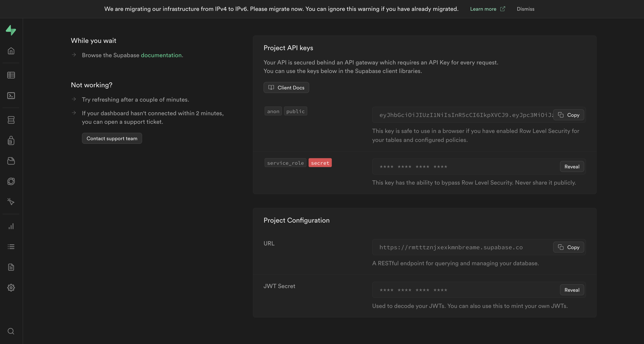Image resolution: width=644 pixels, height=344 pixels.
Task: Click the search icon at sidebar bottom
Action: coord(11,331)
